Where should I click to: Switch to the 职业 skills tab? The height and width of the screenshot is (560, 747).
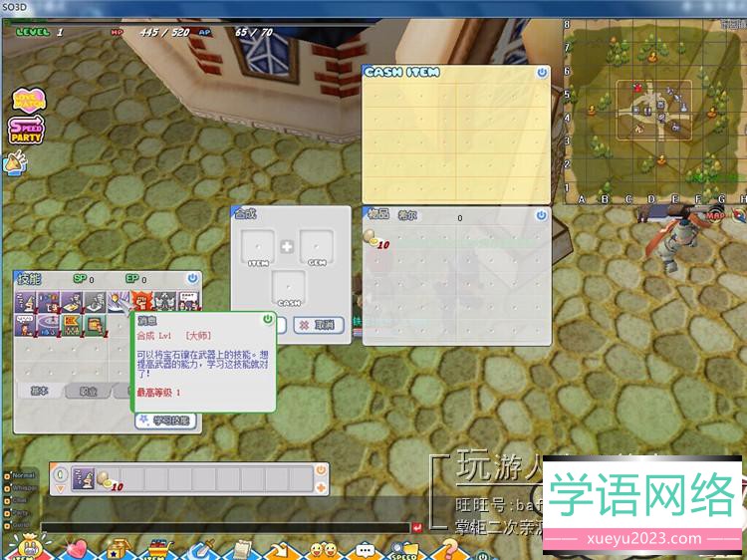click(88, 392)
